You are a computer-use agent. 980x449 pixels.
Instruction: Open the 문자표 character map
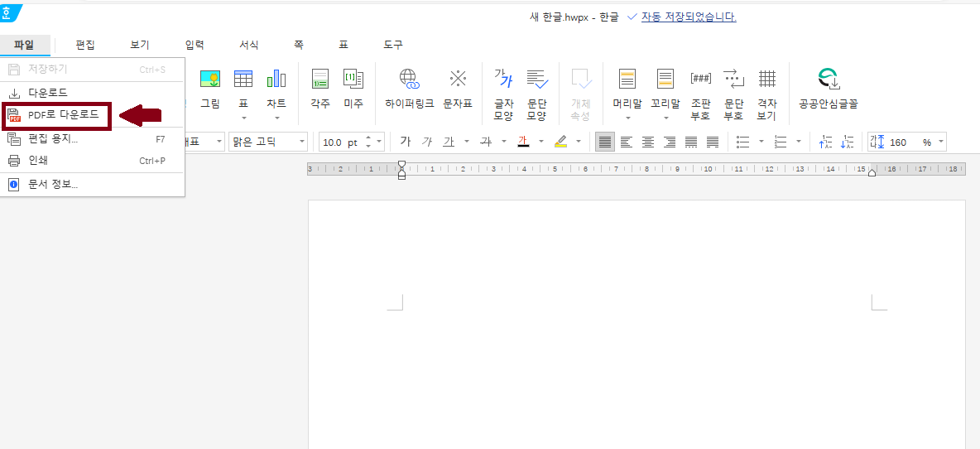click(x=458, y=88)
